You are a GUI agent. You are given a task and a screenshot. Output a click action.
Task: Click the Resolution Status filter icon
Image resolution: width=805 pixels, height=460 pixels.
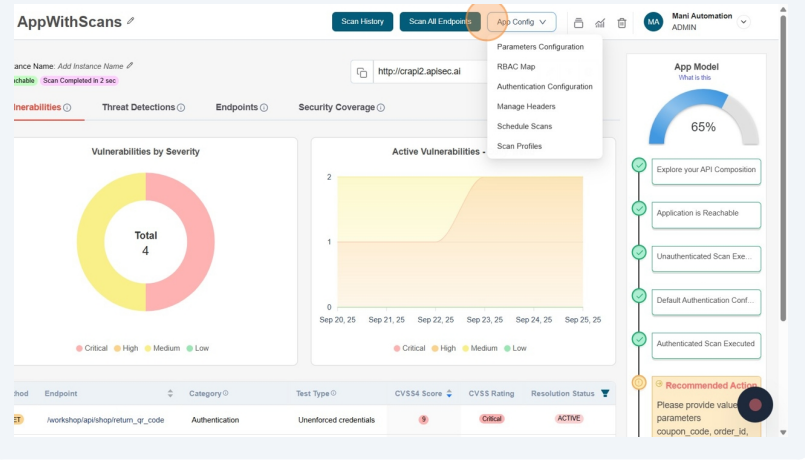pos(604,393)
